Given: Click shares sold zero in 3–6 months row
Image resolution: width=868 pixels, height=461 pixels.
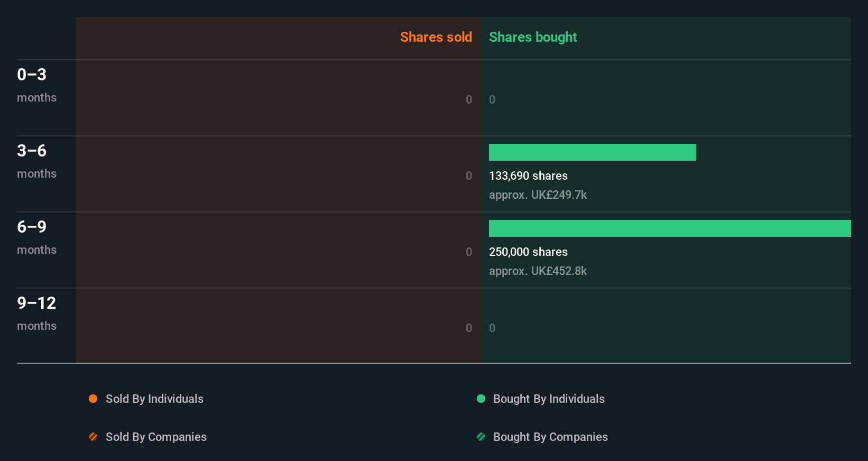Looking at the screenshot, I should click(469, 176).
